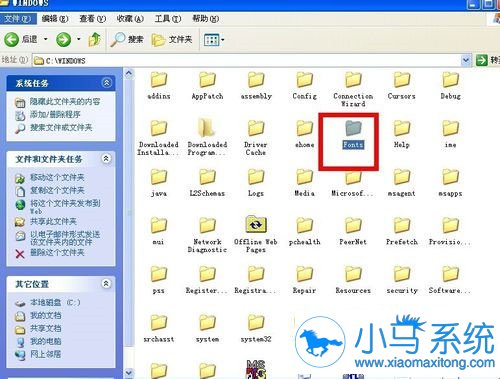Select the Repair folder icon
The width and height of the screenshot is (500, 379).
(305, 274)
